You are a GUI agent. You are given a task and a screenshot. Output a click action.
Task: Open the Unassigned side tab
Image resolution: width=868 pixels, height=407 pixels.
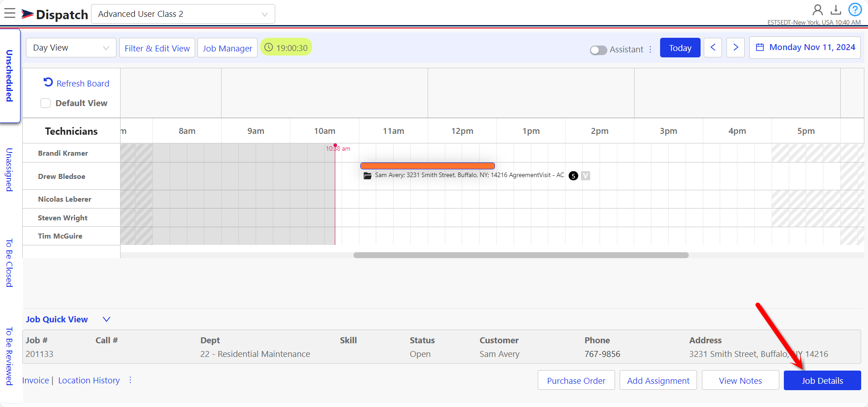click(x=9, y=170)
